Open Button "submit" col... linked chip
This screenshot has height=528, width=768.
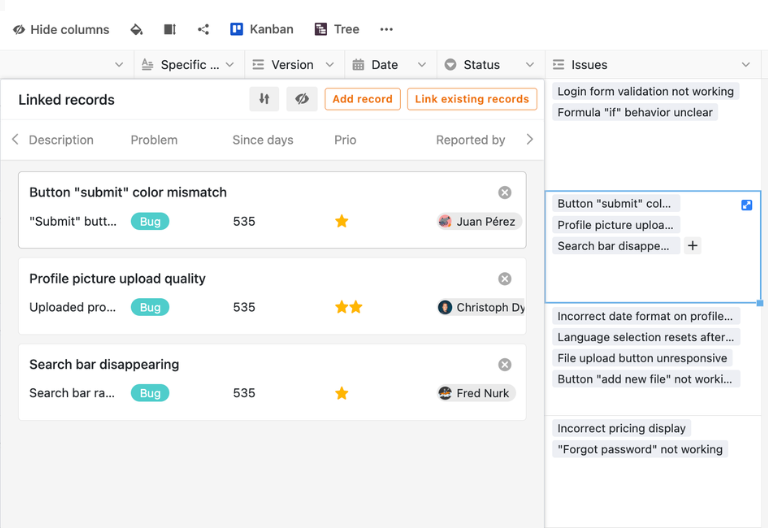(616, 203)
